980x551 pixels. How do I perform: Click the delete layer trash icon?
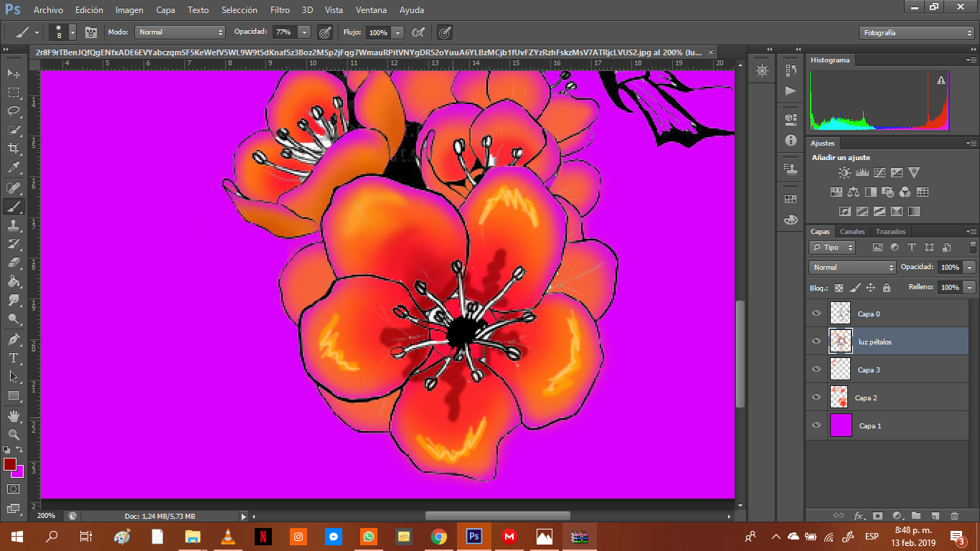click(x=954, y=515)
